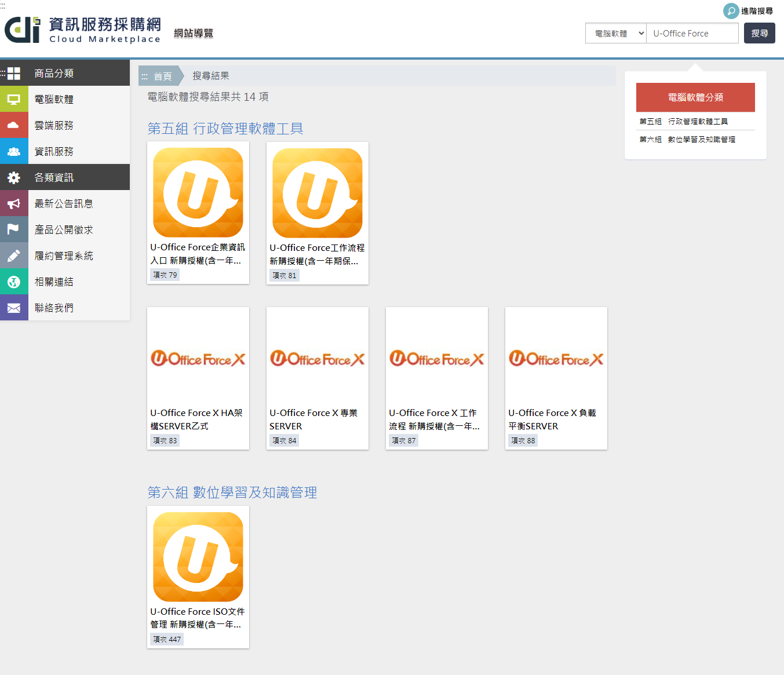Image resolution: width=784 pixels, height=675 pixels.
Task: Click the 項次 88 badge
Action: coord(523,440)
